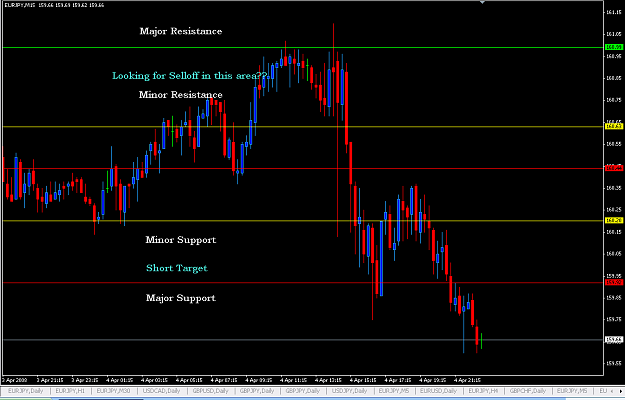Click the 159.75 price scale value
The height and width of the screenshot is (400, 625).
(614, 319)
